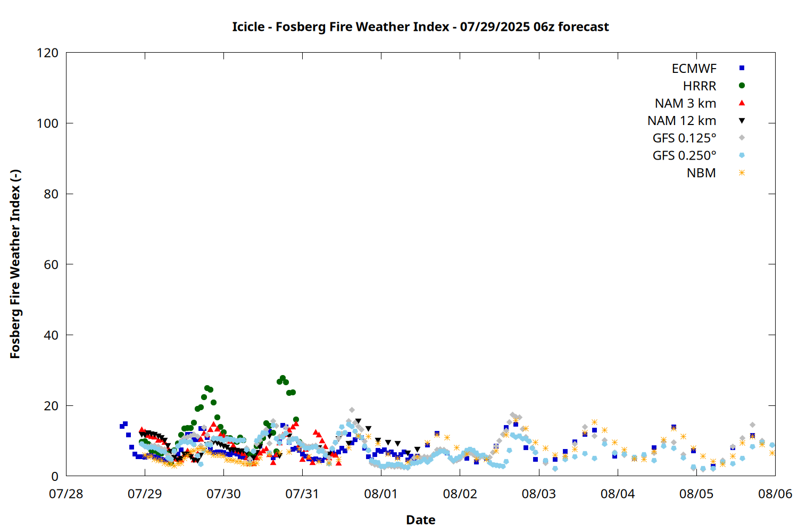Select the ECMWF legend label
The width and height of the screenshot is (798, 532).
point(694,69)
